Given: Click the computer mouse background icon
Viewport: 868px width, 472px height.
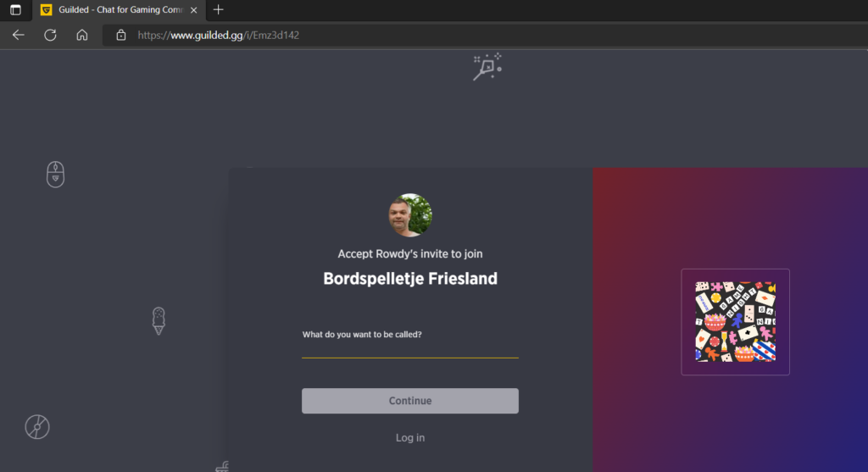Looking at the screenshot, I should 55,175.
